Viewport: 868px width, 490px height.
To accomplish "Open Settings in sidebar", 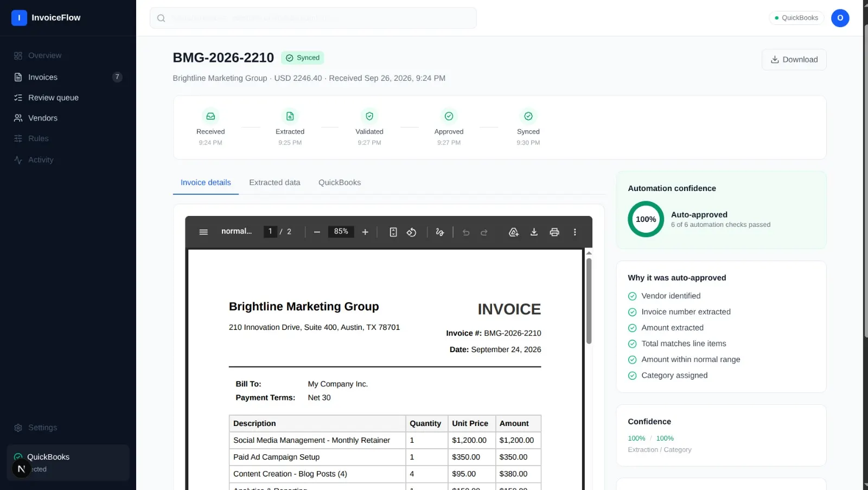I will (68, 428).
